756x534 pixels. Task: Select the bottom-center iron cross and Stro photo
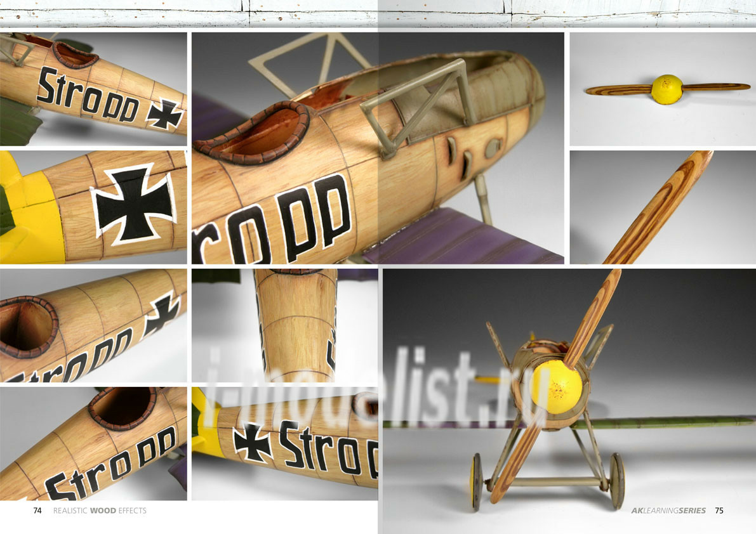coord(284,443)
